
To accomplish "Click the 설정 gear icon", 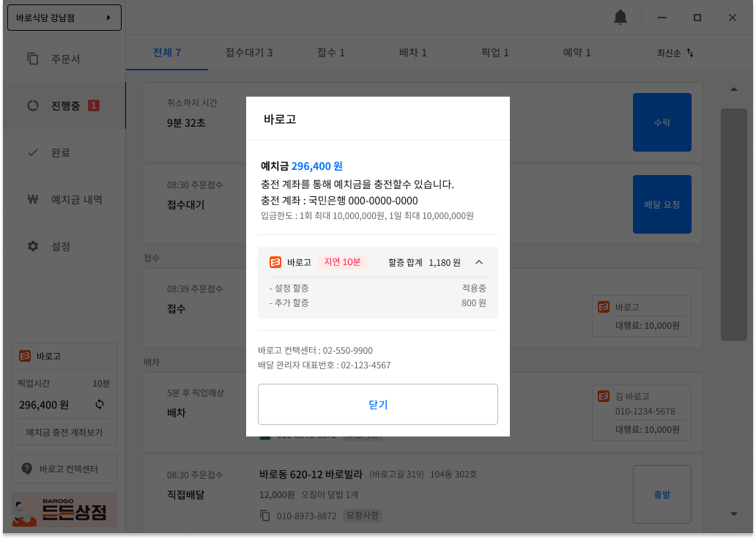I will click(33, 246).
